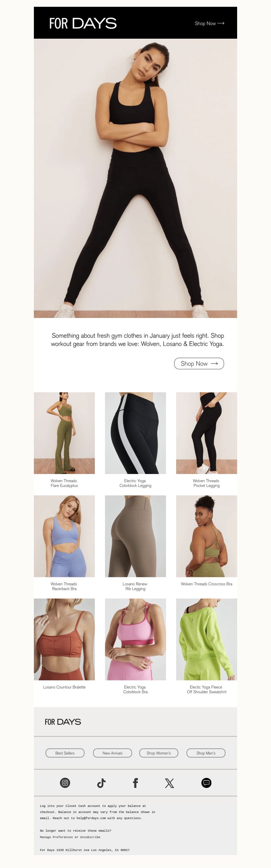
Task: Open the TikTok social icon
Action: pos(101,783)
